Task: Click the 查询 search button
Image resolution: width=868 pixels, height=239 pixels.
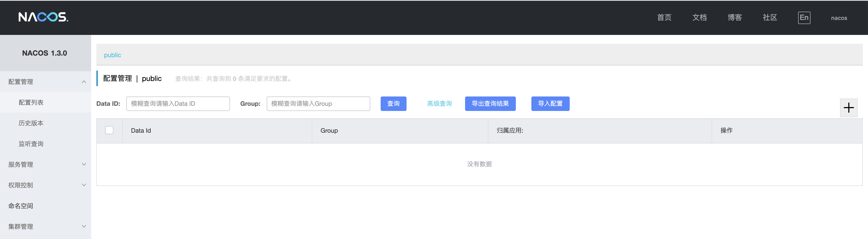Action: point(393,104)
